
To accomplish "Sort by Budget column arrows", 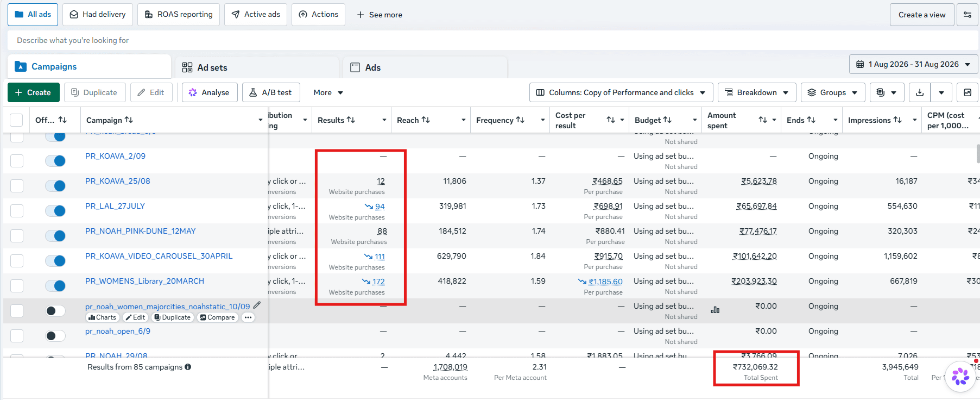I will [667, 120].
